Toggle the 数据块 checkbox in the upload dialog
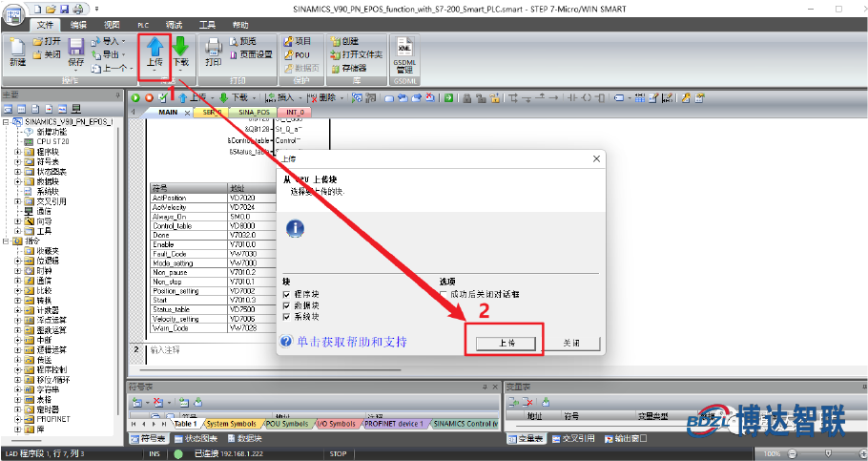868x461 pixels. pyautogui.click(x=286, y=305)
